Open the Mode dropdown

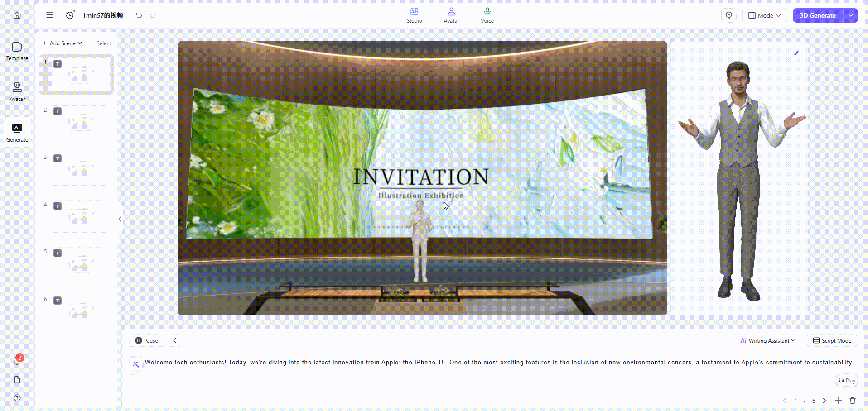[764, 15]
